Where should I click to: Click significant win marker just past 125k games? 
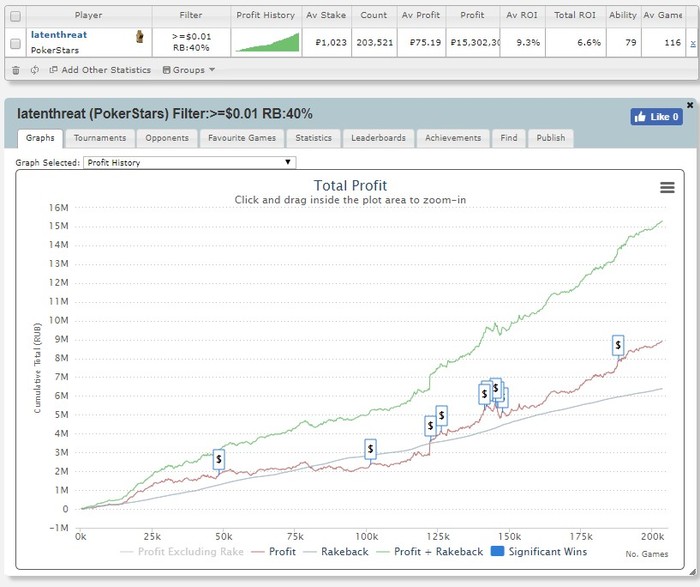(x=441, y=416)
